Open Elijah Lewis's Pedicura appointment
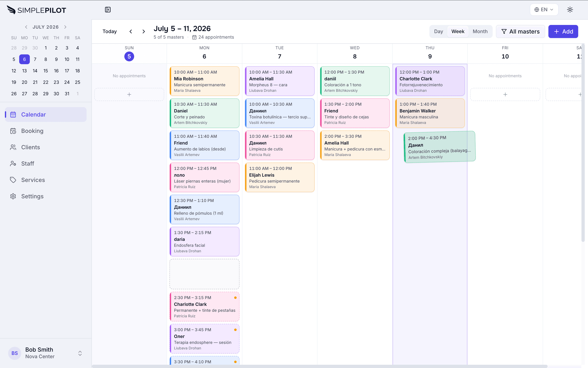588x368 pixels. point(280,177)
